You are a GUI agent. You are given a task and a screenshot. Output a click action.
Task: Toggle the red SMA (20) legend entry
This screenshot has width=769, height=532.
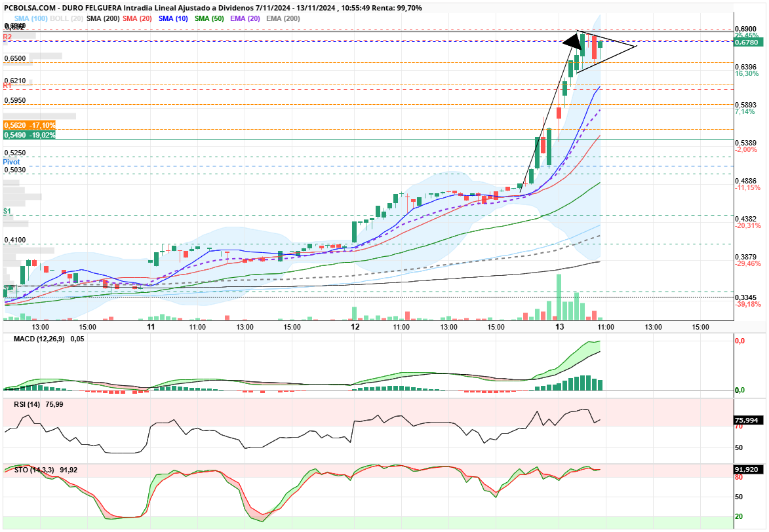click(x=137, y=18)
